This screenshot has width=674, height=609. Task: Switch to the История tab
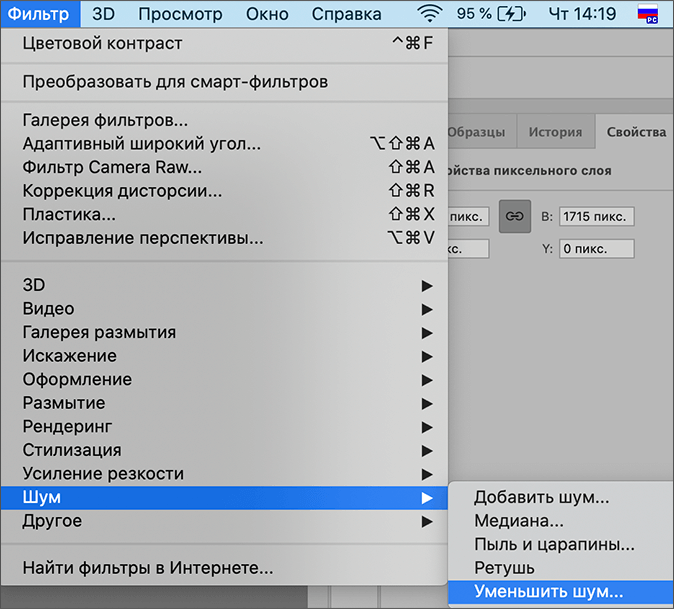coord(555,132)
